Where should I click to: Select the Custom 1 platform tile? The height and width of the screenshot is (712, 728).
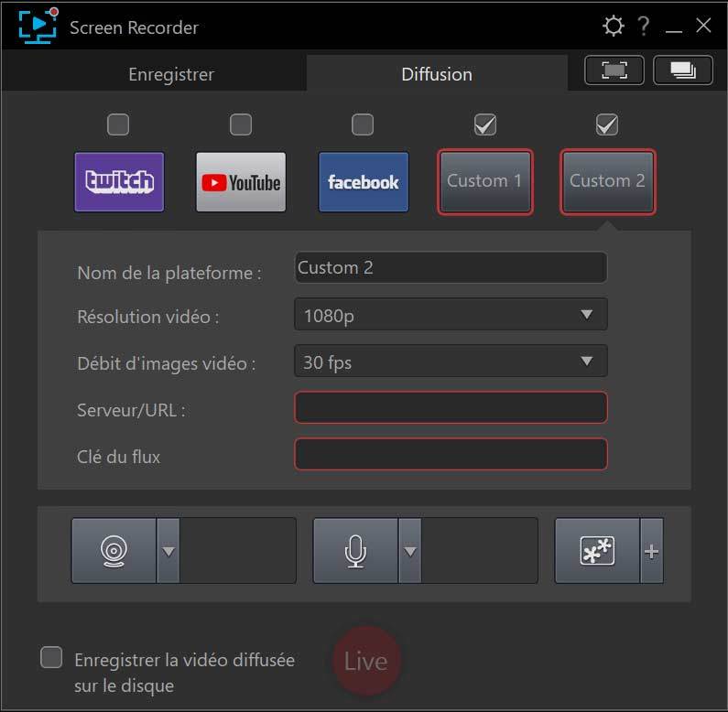click(x=485, y=182)
